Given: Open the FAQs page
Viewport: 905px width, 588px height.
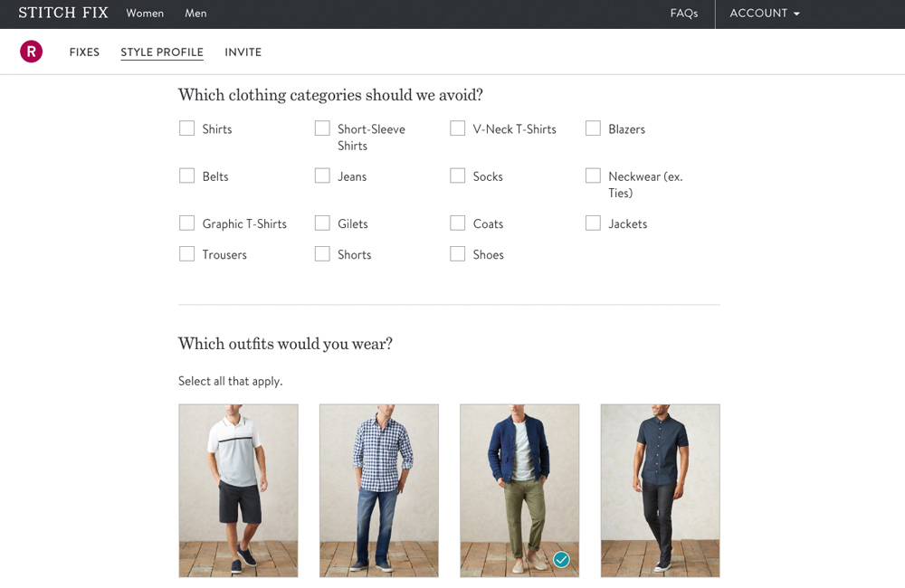Looking at the screenshot, I should coord(684,14).
